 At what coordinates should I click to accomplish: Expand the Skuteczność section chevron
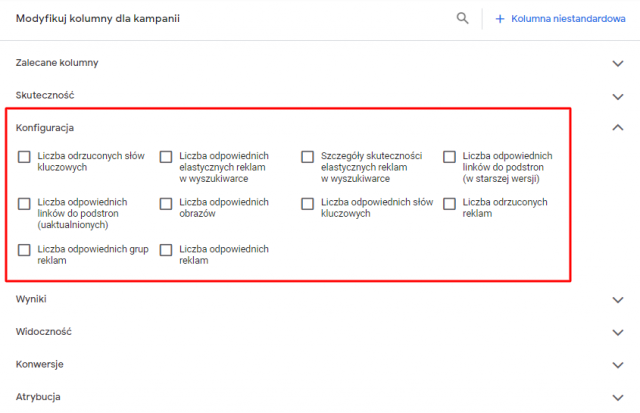(617, 95)
